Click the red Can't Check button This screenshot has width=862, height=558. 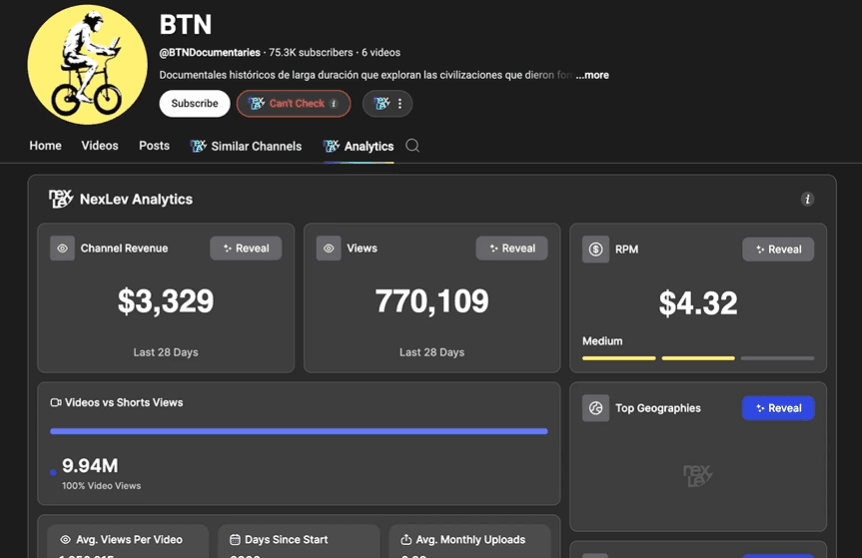point(294,104)
